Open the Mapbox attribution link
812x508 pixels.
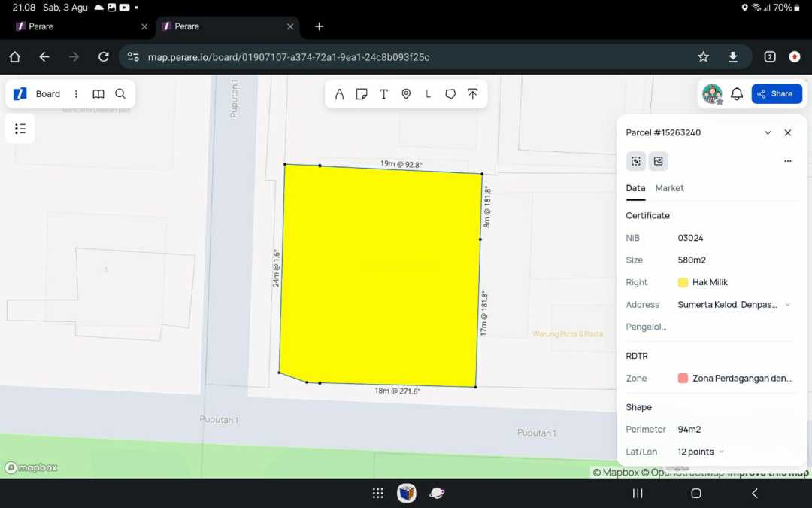point(615,473)
